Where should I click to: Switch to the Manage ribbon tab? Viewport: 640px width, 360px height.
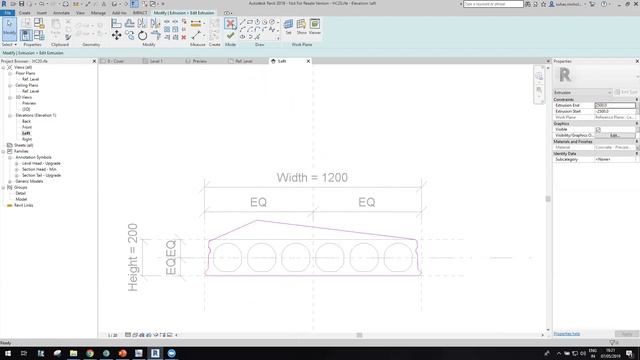98,13
